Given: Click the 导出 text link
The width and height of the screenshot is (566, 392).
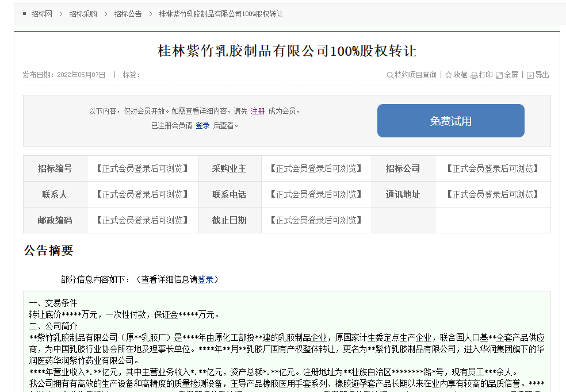Looking at the screenshot, I should tap(542, 75).
